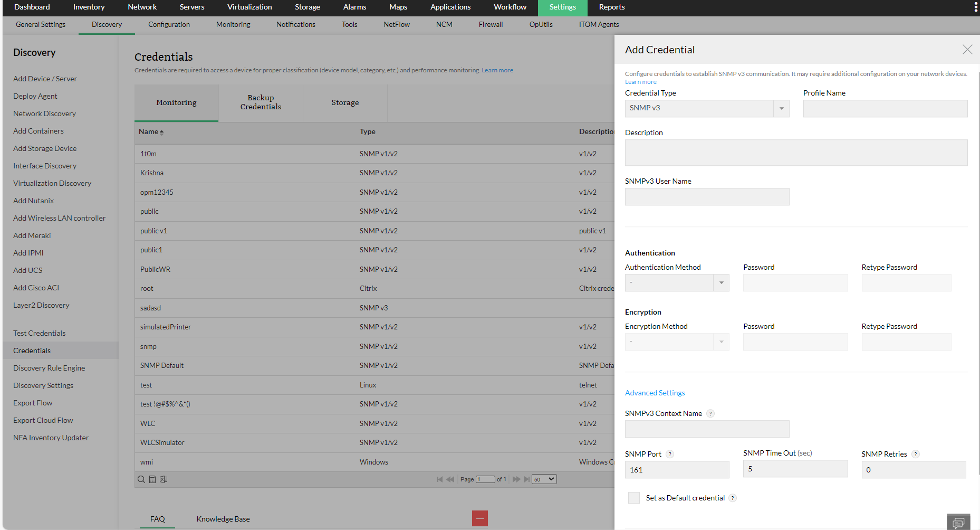Select the WLCSimulator credential row

pos(374,442)
